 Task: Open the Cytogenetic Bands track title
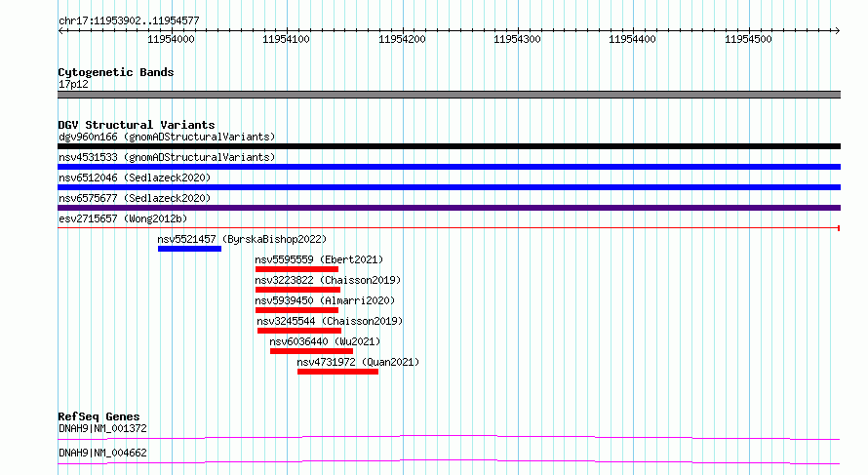tap(116, 72)
